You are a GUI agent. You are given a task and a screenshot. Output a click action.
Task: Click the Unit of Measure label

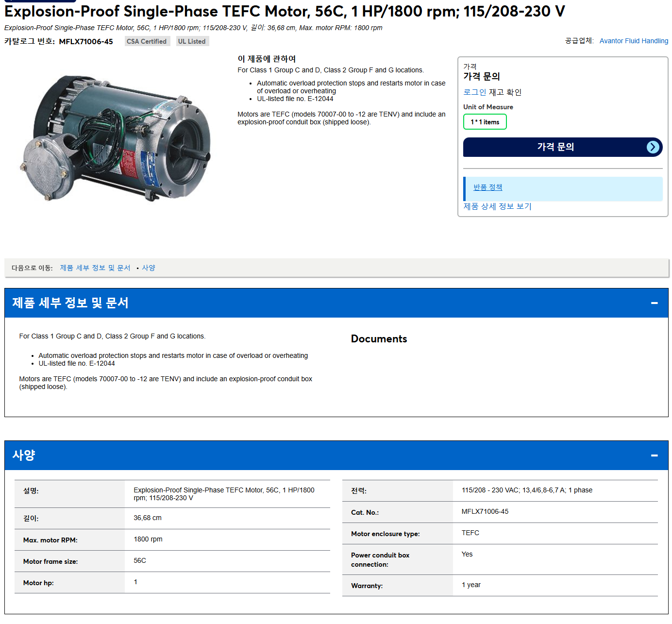coord(488,107)
